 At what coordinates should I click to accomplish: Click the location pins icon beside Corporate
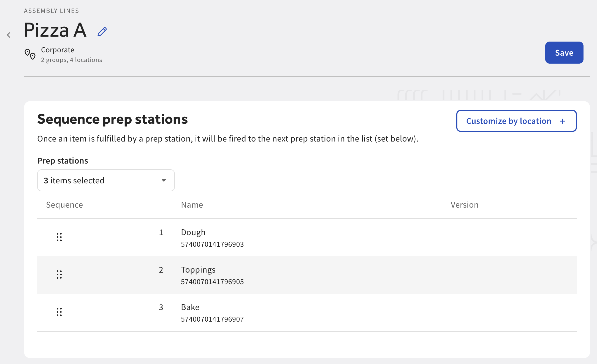pos(30,54)
